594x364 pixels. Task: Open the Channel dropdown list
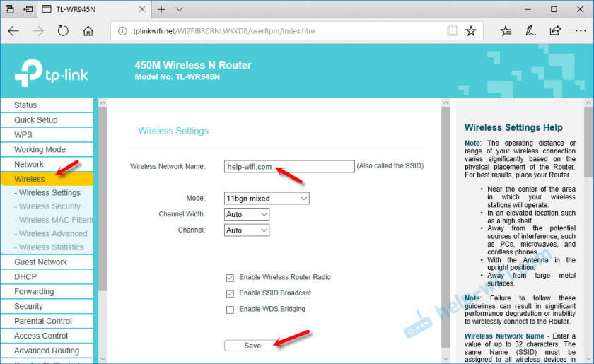pyautogui.click(x=247, y=230)
